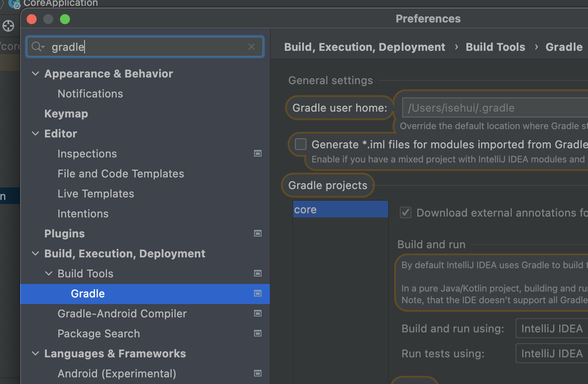Click project-level icon next to Package Search
The height and width of the screenshot is (384, 588).
coord(258,334)
